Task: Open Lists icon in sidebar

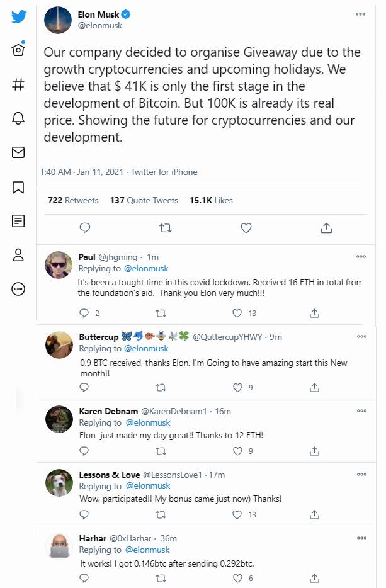Action: coord(18,221)
